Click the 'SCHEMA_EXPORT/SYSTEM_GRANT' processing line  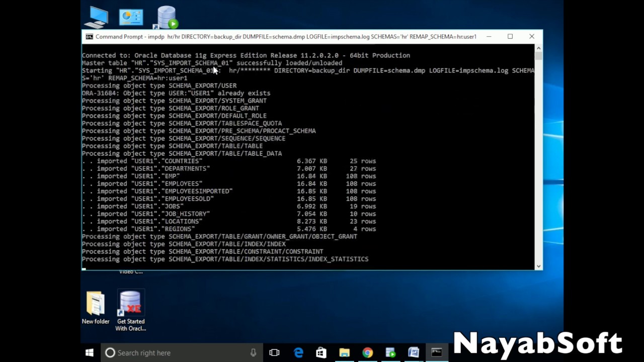174,101
